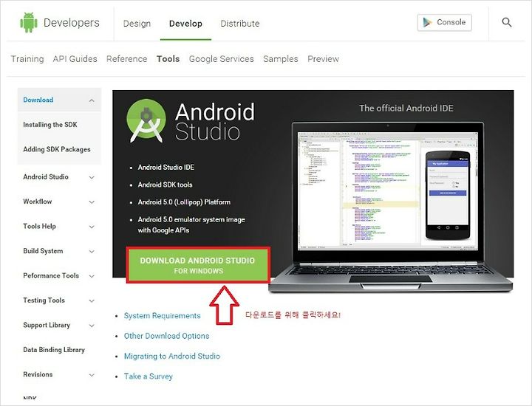Open Preview section
The width and height of the screenshot is (532, 406).
point(324,59)
